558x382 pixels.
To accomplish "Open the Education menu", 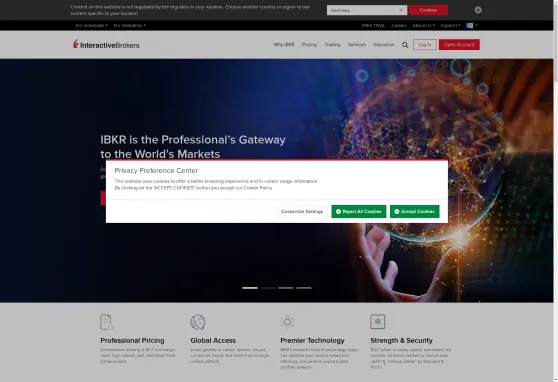I will tap(384, 45).
